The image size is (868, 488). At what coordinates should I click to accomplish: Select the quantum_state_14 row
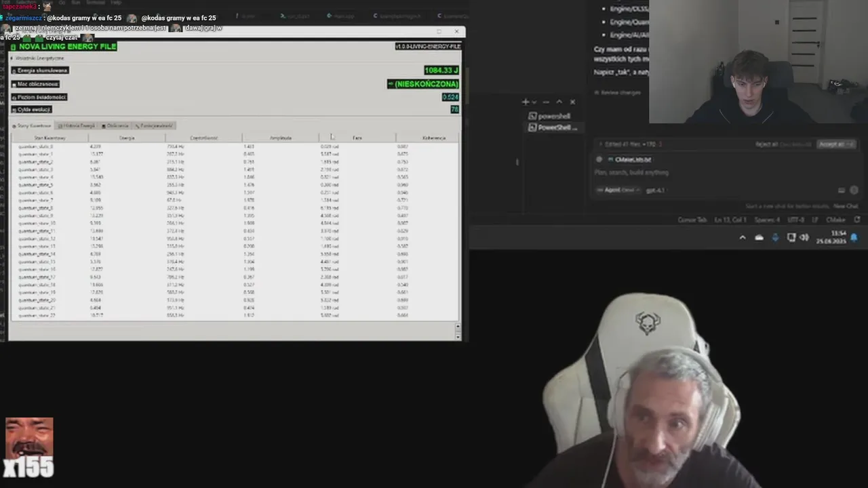pos(234,254)
